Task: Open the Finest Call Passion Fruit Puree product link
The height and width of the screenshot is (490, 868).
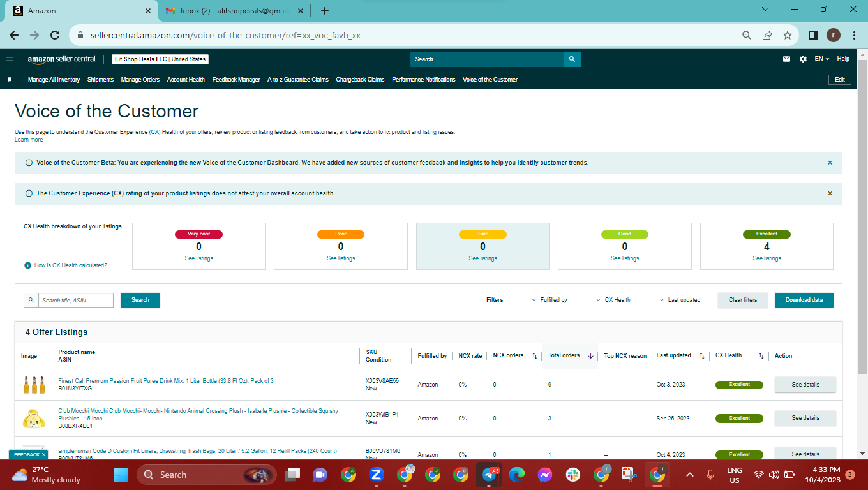Action: (166, 381)
